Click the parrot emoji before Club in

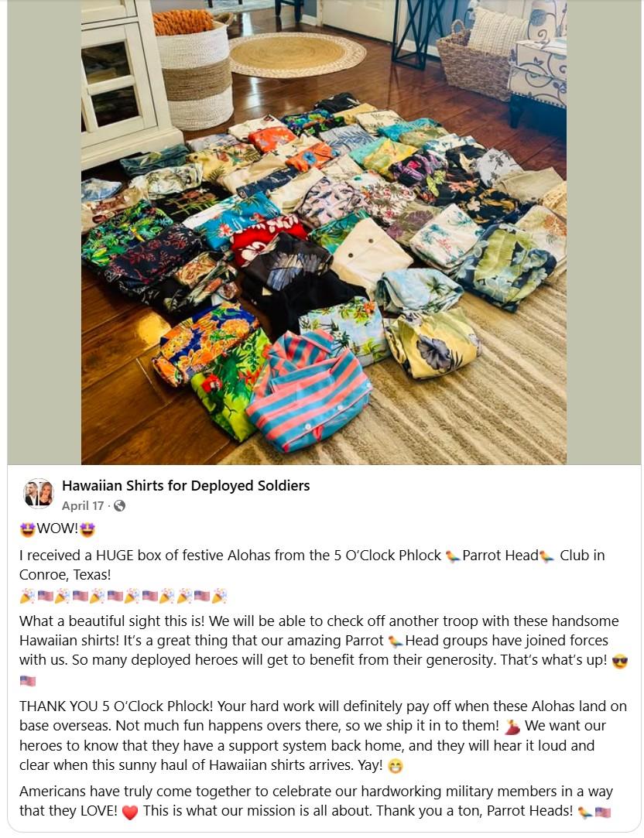[546, 556]
